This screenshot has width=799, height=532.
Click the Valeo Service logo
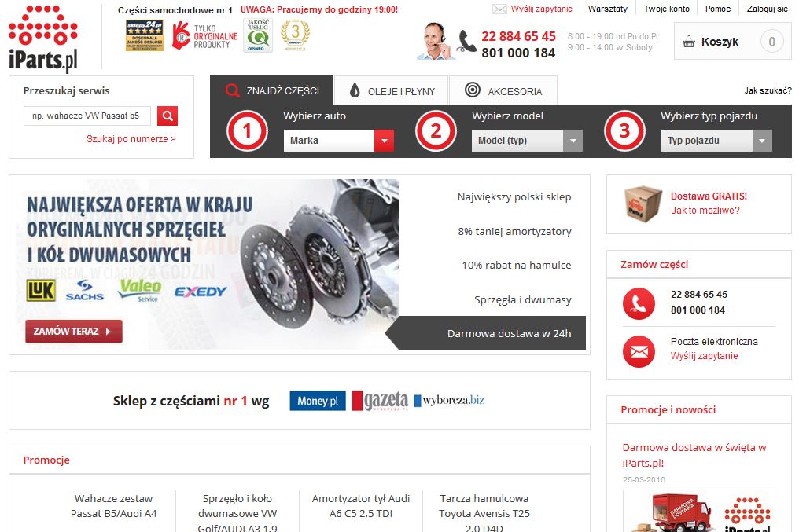coord(140,290)
